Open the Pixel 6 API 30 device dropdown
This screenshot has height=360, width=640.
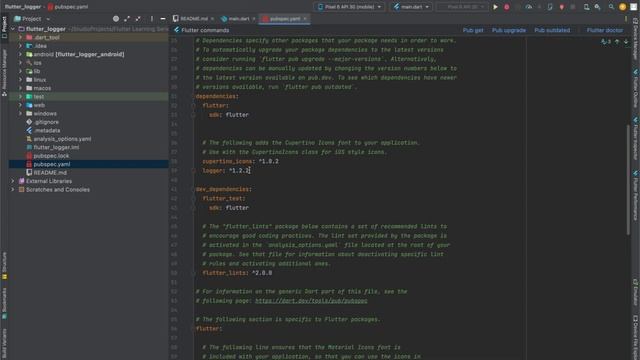coord(349,7)
